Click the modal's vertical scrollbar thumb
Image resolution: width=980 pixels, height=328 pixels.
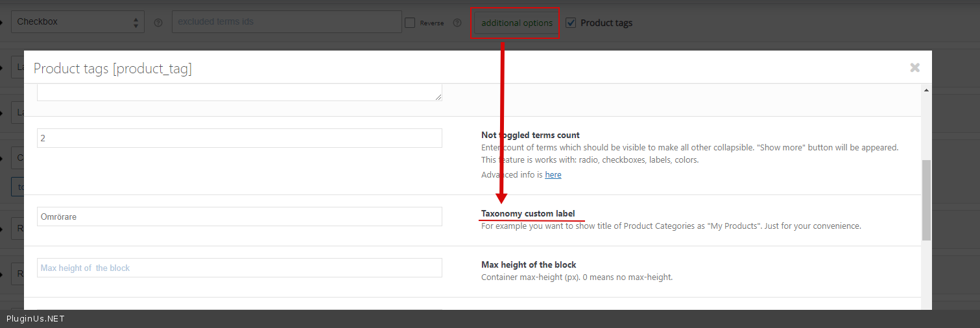[x=926, y=200]
